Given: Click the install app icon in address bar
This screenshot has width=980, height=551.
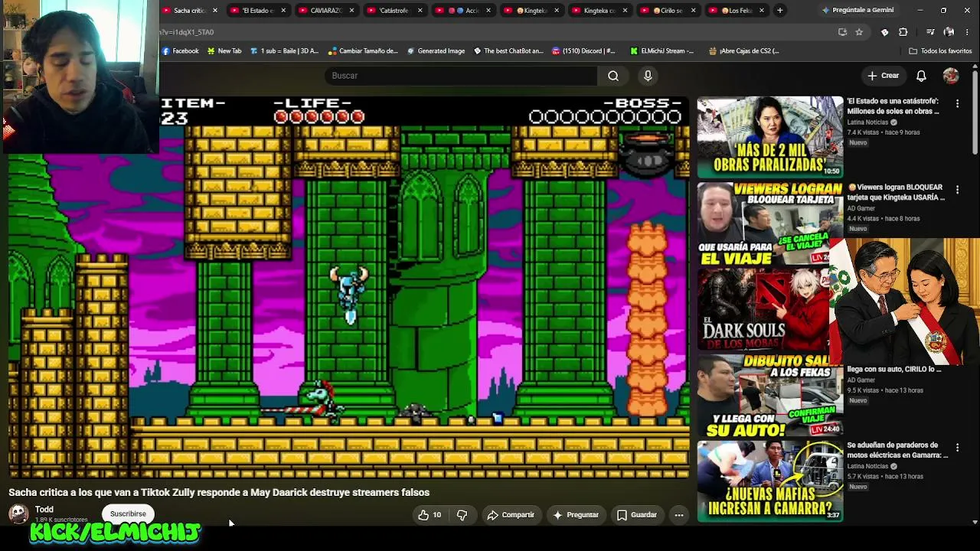Looking at the screenshot, I should pos(842,32).
